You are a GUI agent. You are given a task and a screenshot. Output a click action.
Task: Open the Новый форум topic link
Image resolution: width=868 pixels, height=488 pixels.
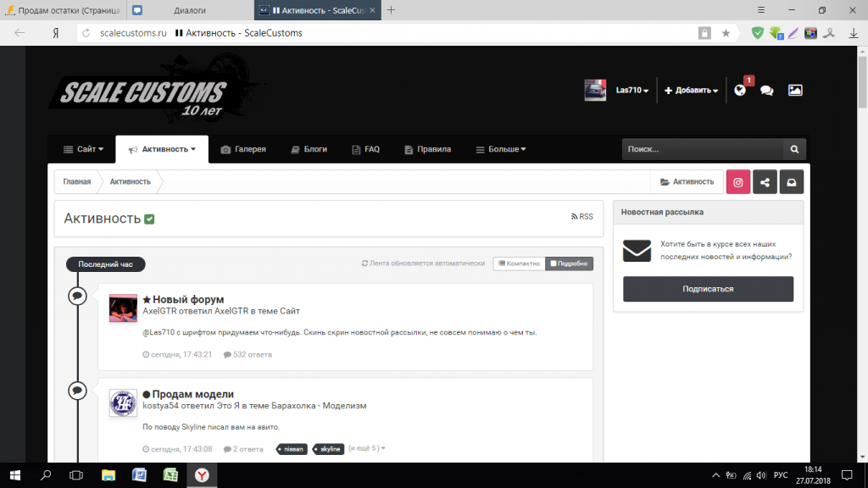(x=188, y=300)
